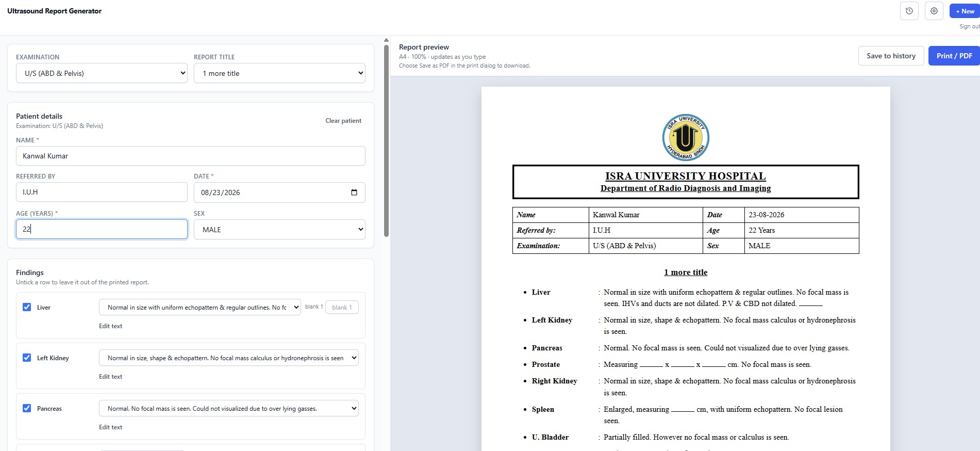Create a new report with + New

(x=965, y=11)
